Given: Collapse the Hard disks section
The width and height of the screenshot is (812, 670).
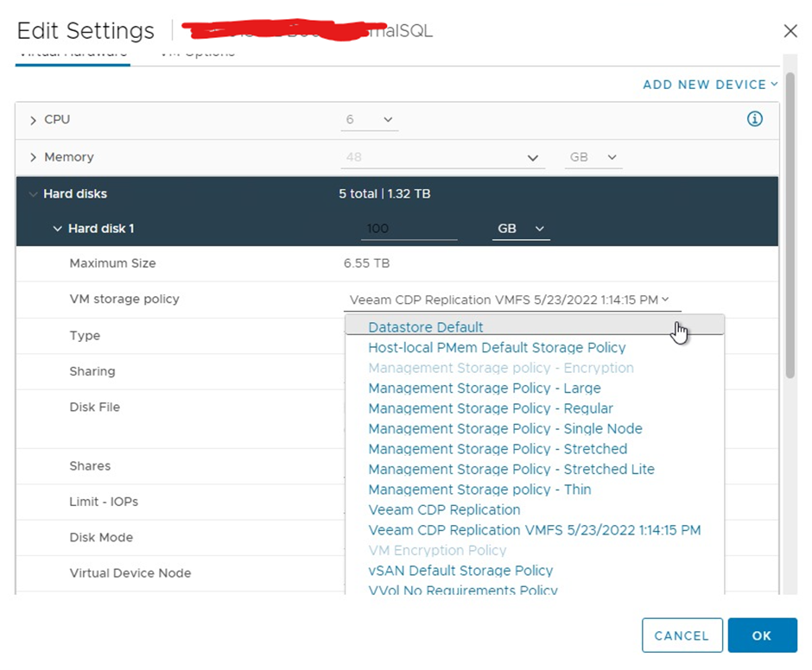Looking at the screenshot, I should pyautogui.click(x=34, y=194).
